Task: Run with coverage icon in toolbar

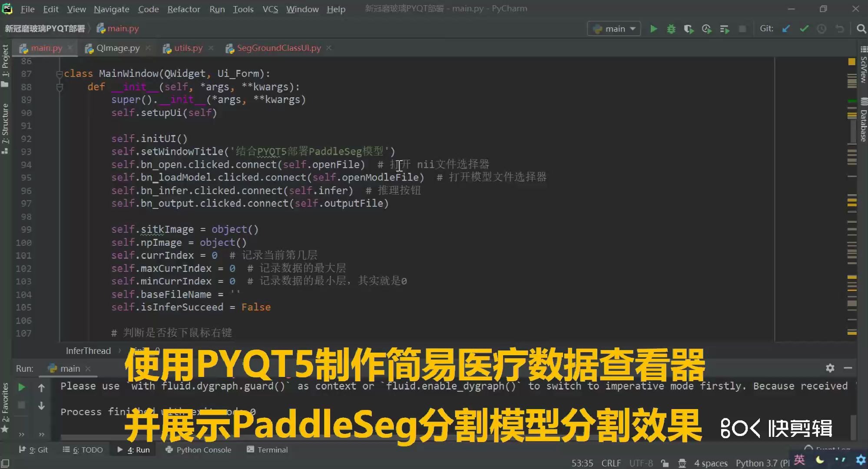Action: pos(689,29)
